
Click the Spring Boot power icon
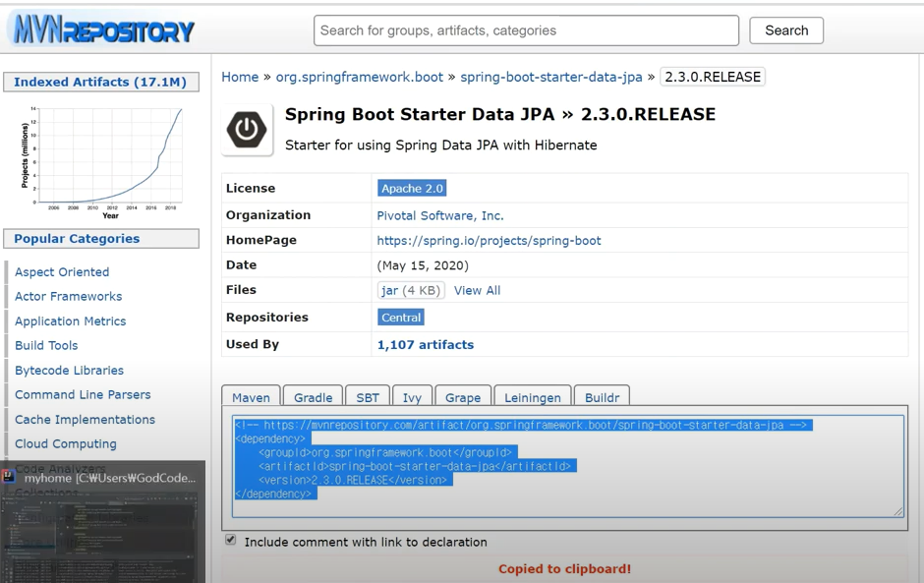(247, 129)
